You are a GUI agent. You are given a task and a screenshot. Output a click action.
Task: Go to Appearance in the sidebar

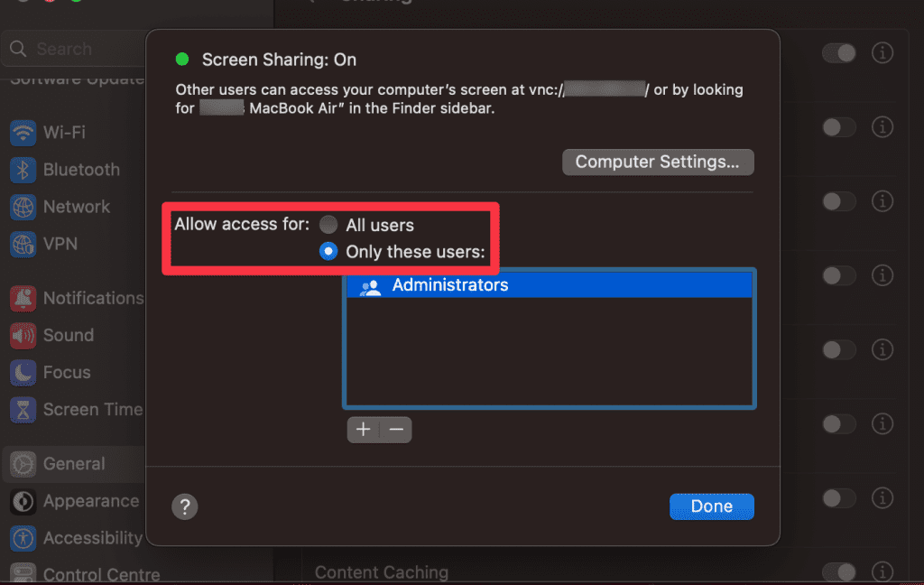tap(90, 501)
